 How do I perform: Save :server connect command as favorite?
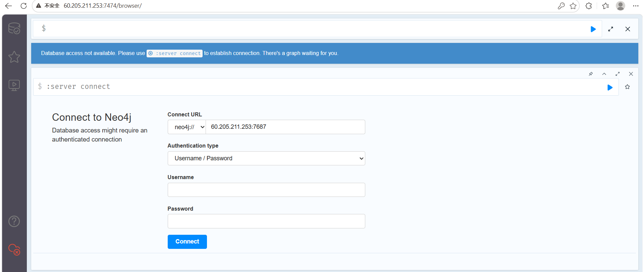[627, 87]
